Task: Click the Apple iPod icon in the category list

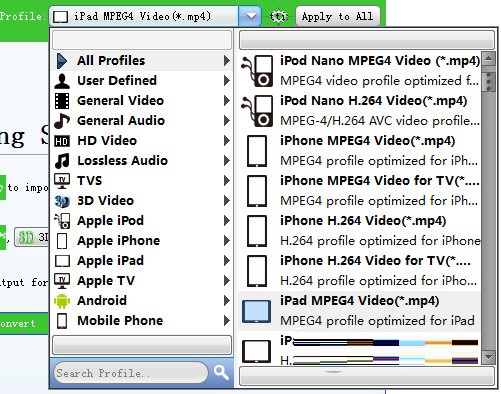Action: [62, 221]
